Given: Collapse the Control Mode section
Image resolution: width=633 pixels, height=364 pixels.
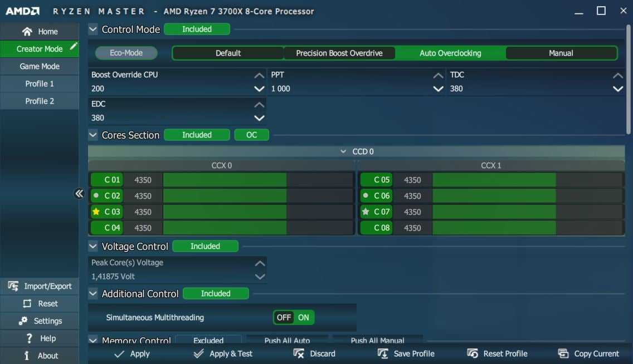Looking at the screenshot, I should tap(93, 29).
